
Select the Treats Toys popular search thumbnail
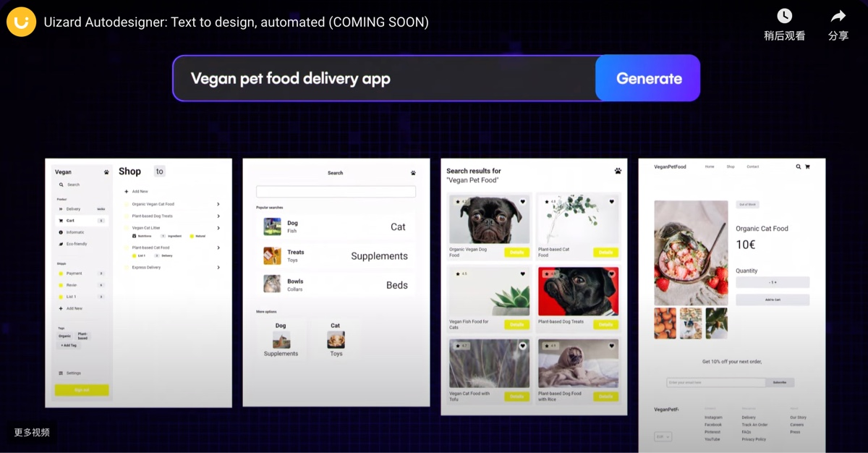[272, 255]
